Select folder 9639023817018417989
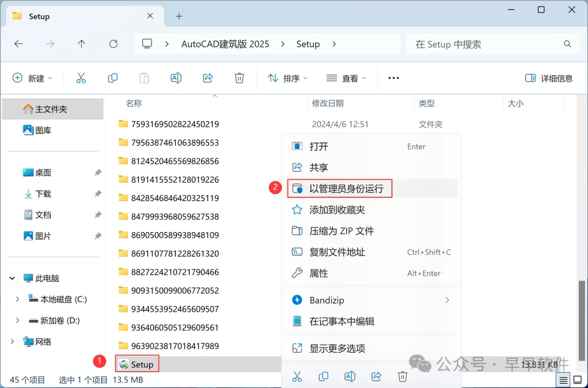The height and width of the screenshot is (388, 588). [169, 346]
